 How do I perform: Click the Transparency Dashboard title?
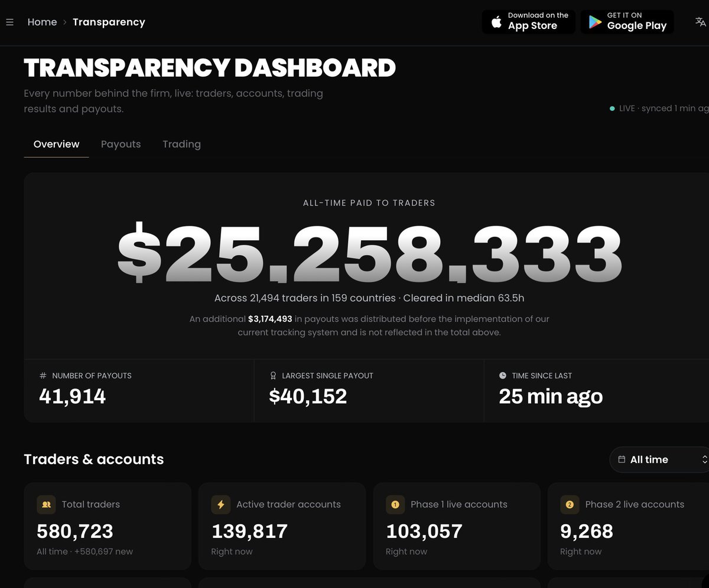tap(210, 68)
